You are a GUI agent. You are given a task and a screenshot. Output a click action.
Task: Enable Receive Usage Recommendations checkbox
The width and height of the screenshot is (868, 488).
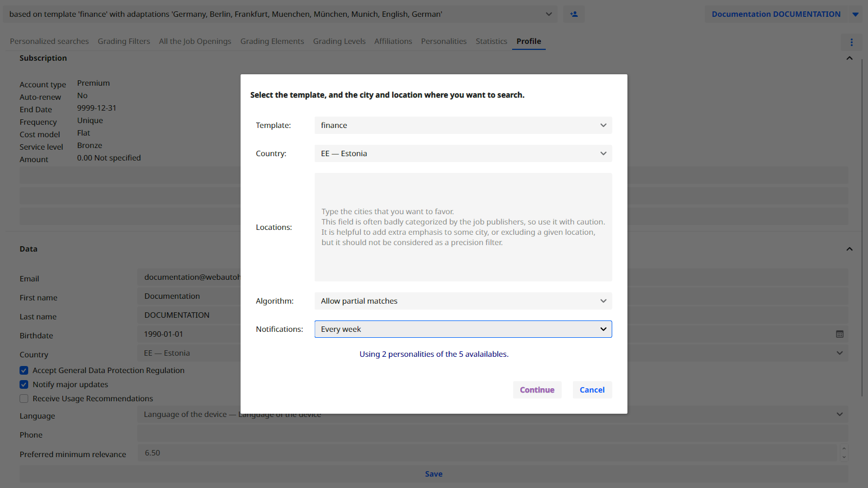click(24, 399)
